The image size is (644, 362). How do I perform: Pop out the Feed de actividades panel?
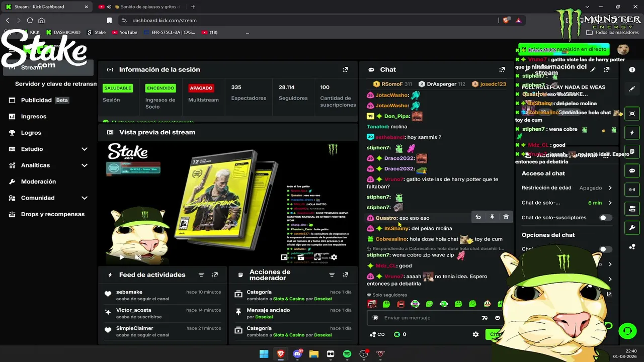point(215,275)
